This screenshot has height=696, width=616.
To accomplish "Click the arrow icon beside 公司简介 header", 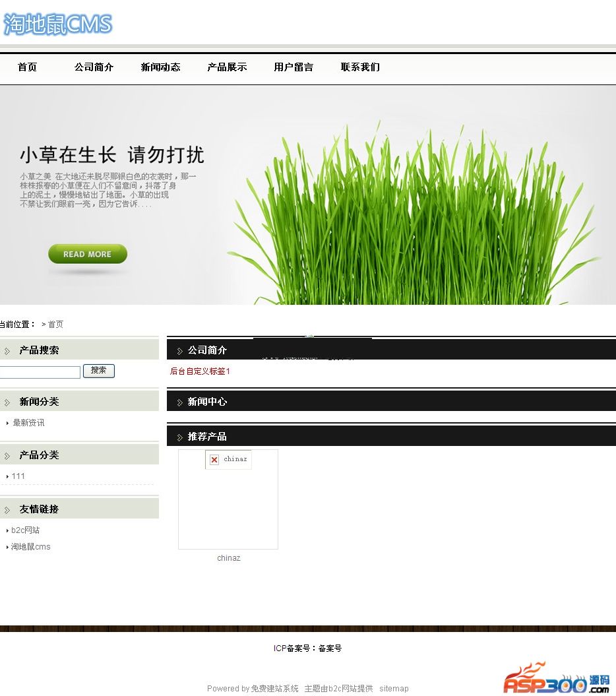I will pos(179,351).
